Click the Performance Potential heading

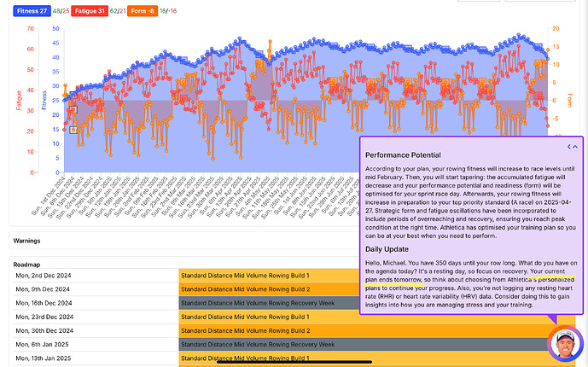[403, 155]
